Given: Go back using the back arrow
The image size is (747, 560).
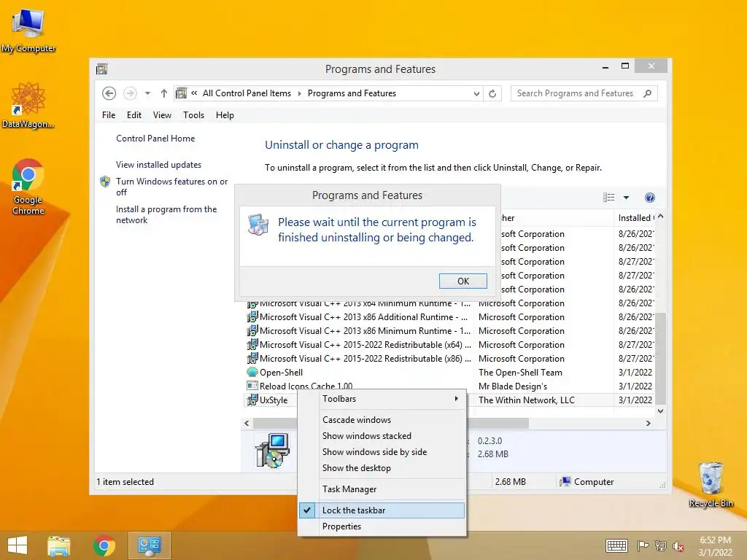Looking at the screenshot, I should (109, 93).
